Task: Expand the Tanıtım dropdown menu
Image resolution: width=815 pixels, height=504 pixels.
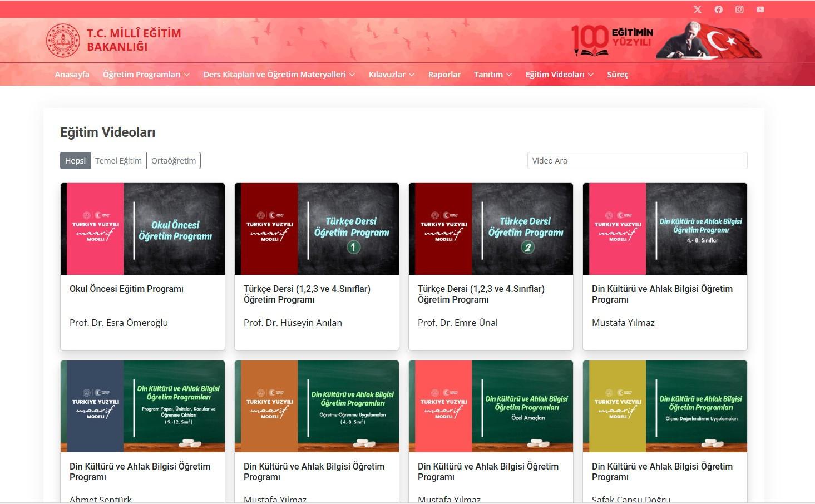Action: tap(492, 75)
